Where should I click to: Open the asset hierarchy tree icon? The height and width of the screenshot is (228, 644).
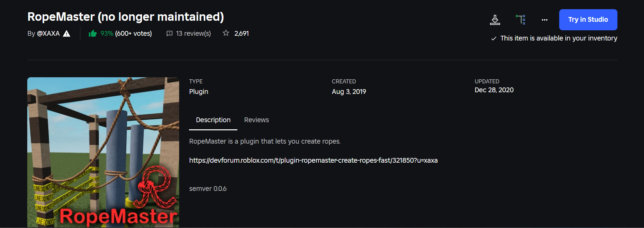(520, 20)
